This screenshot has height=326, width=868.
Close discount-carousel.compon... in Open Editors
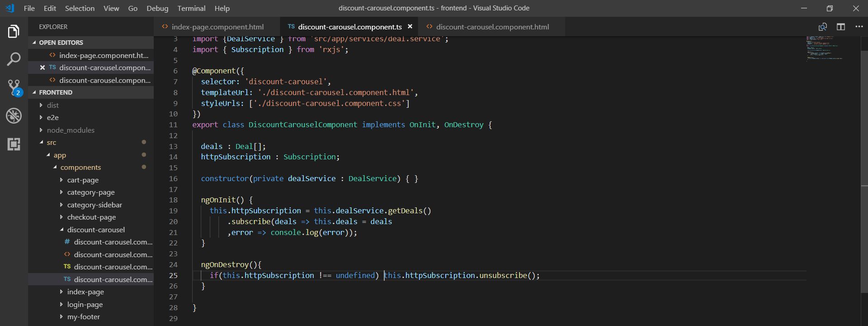pos(42,67)
